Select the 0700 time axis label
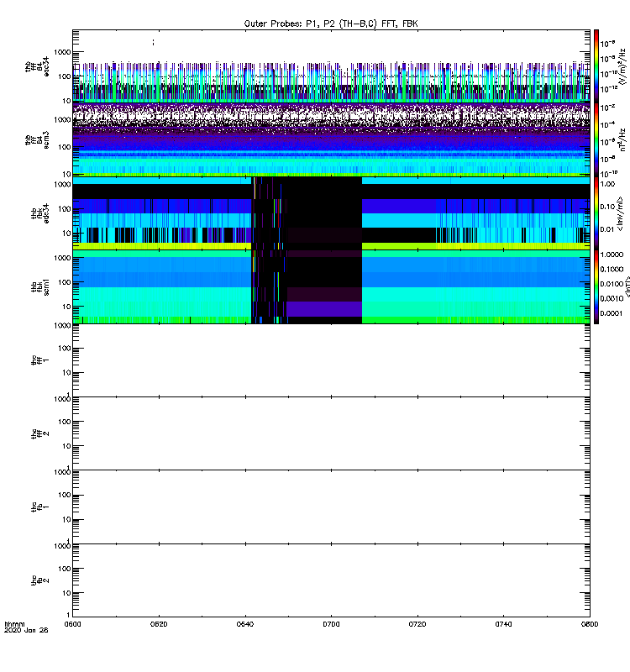630x672 pixels. (331, 624)
